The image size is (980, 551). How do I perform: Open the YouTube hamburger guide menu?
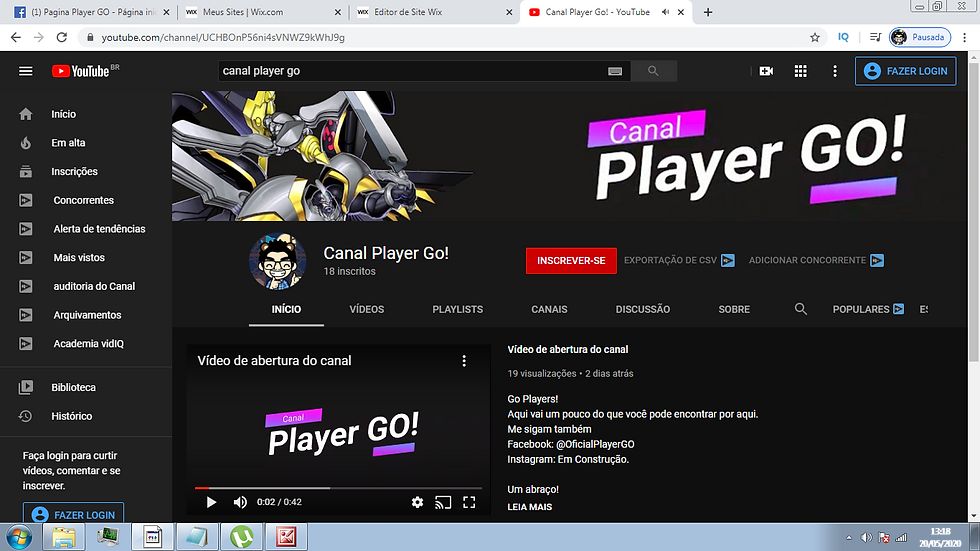click(26, 71)
